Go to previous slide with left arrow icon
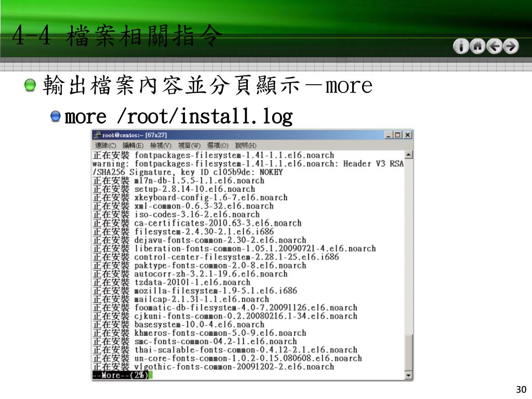 point(495,46)
